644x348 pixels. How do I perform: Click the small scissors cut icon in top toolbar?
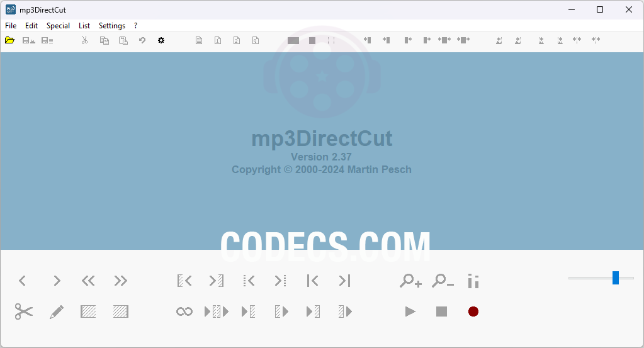pos(84,40)
